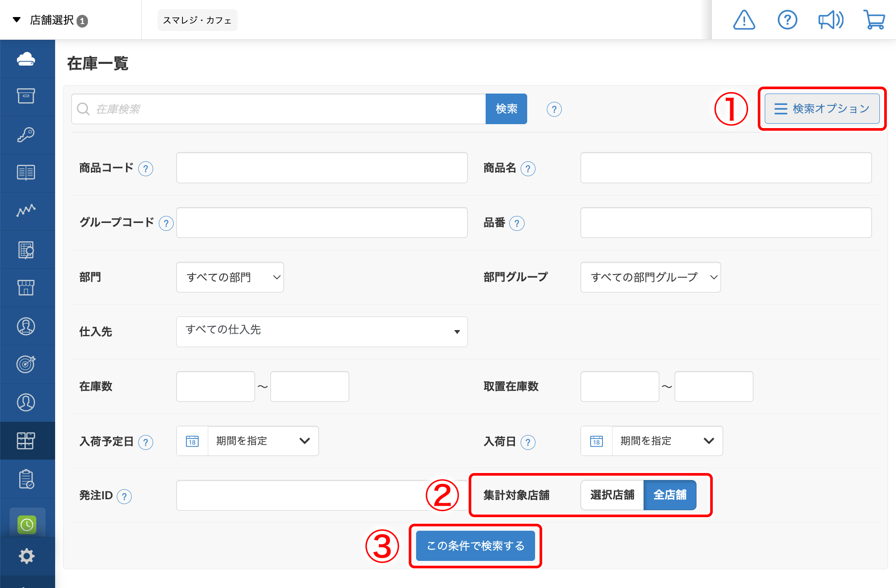Screen dimensions: 896x588
Task: Open the settings gear in sidebar
Action: [x=26, y=556]
